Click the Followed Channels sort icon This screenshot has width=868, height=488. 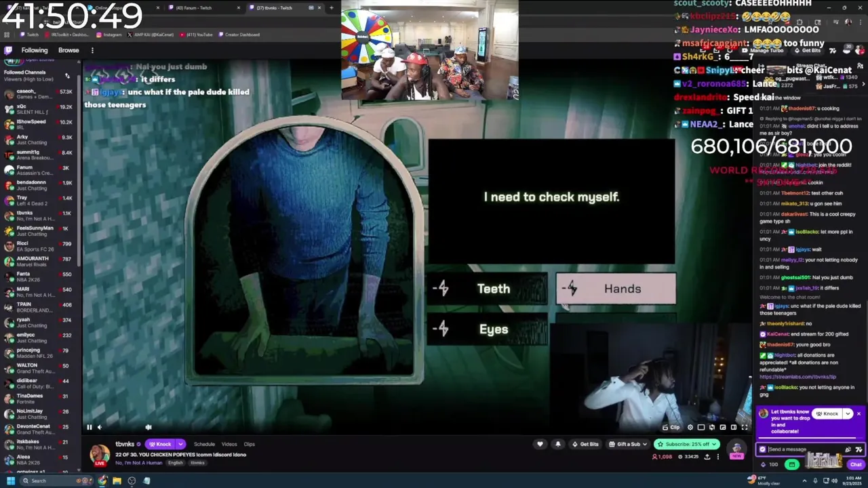[x=67, y=75]
